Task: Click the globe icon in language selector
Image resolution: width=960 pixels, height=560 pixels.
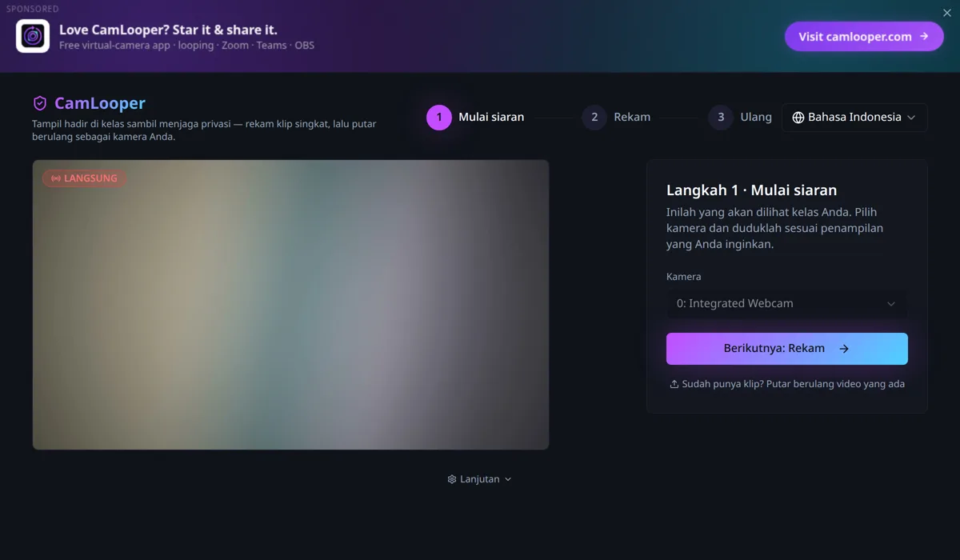Action: (x=798, y=118)
